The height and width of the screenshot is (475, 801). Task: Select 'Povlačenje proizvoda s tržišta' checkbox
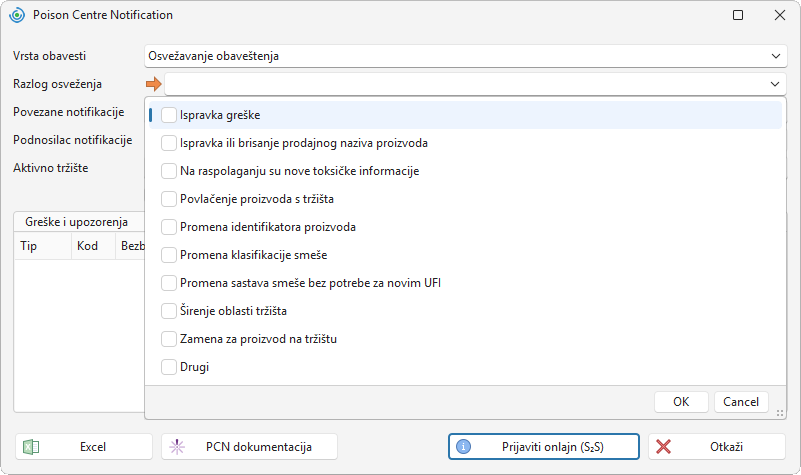tap(169, 199)
